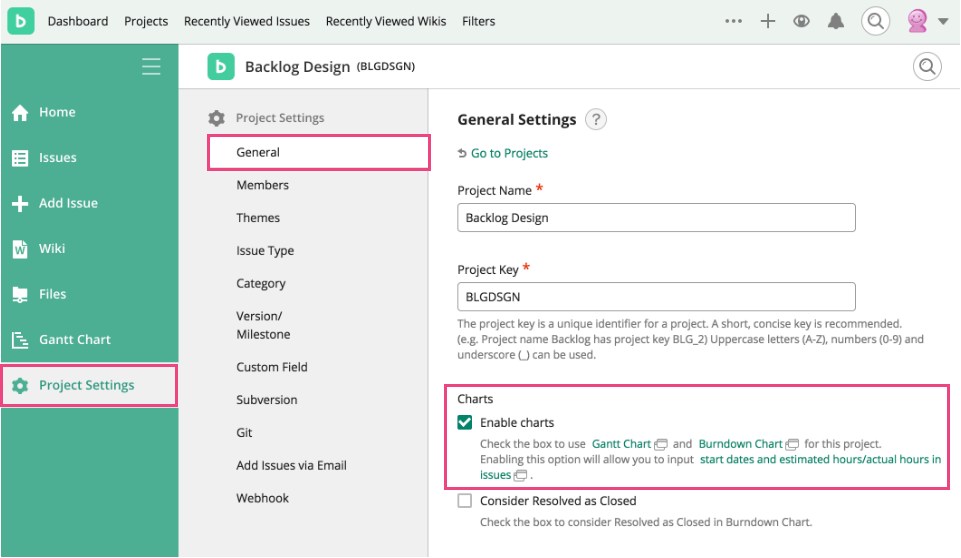The image size is (961, 558).
Task: Click the Add Issue plus icon
Action: click(20, 204)
